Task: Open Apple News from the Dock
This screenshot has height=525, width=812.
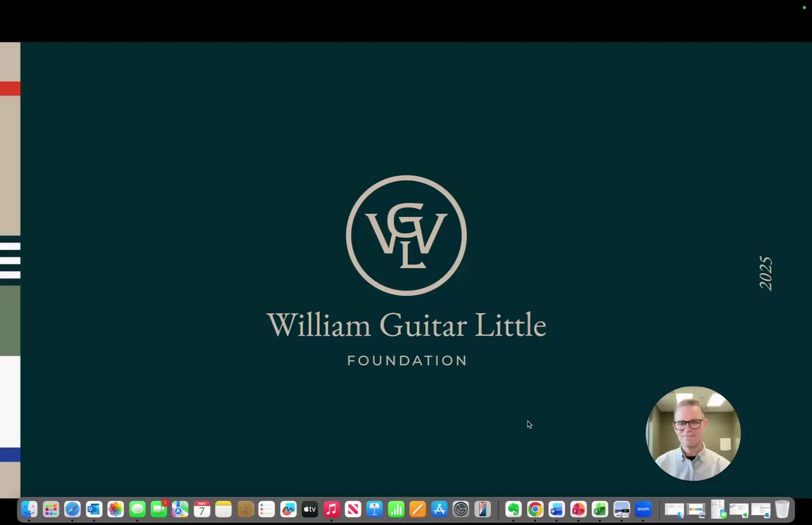Action: pyautogui.click(x=353, y=509)
